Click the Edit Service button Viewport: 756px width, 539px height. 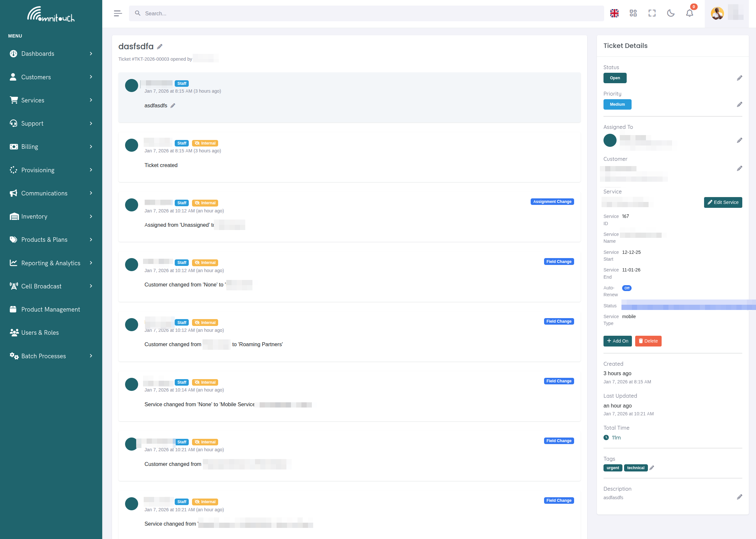(723, 202)
